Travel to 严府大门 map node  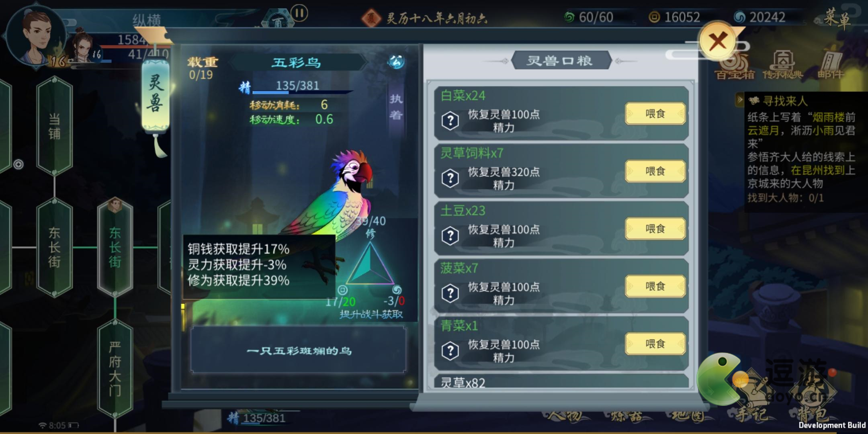[115, 368]
